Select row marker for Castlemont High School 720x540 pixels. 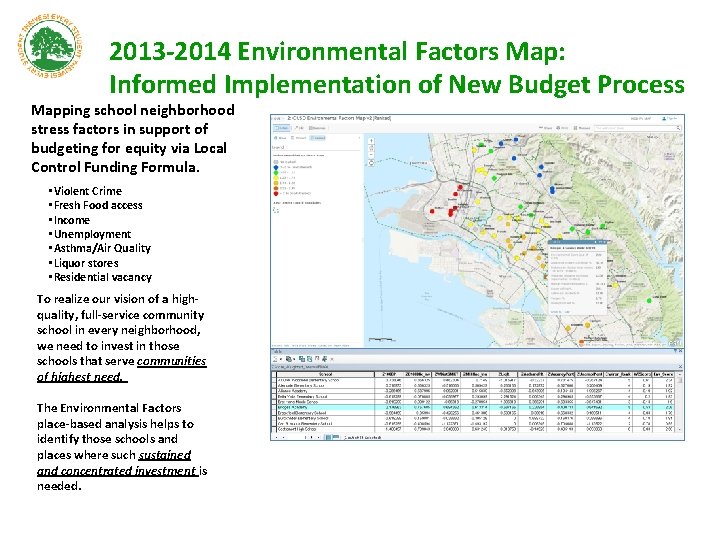click(274, 429)
